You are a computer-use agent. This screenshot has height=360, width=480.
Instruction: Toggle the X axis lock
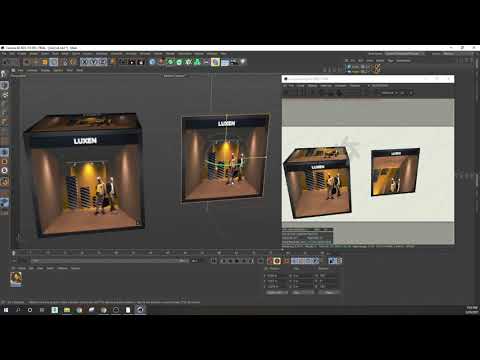[x=85, y=62]
